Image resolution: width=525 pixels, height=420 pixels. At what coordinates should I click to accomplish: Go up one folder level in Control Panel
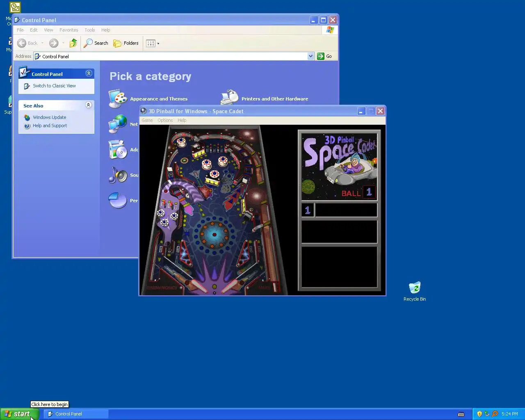pyautogui.click(x=73, y=43)
